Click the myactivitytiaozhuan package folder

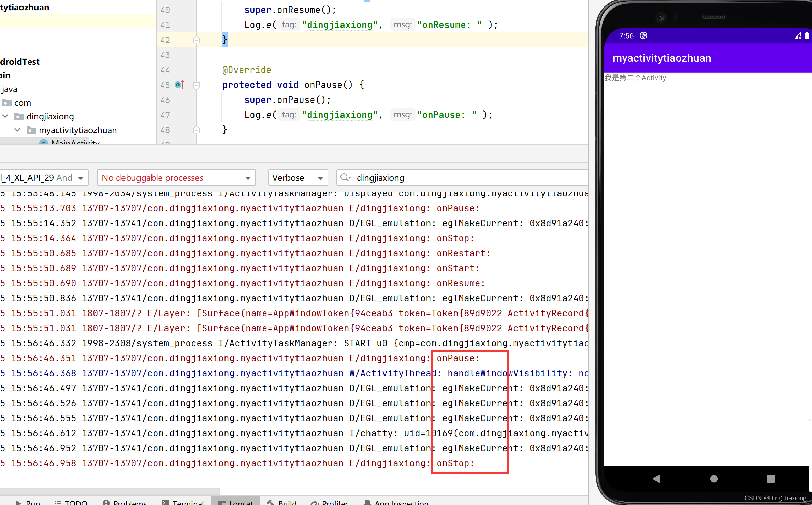coord(72,130)
